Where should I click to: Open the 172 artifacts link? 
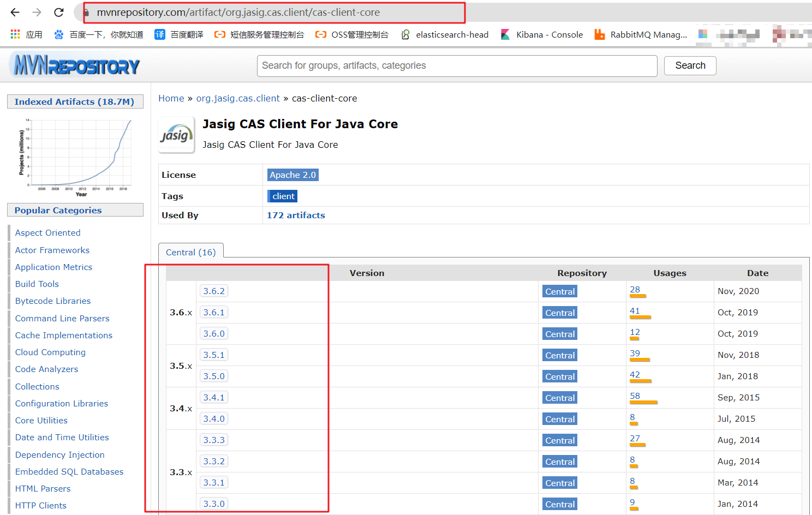point(296,215)
